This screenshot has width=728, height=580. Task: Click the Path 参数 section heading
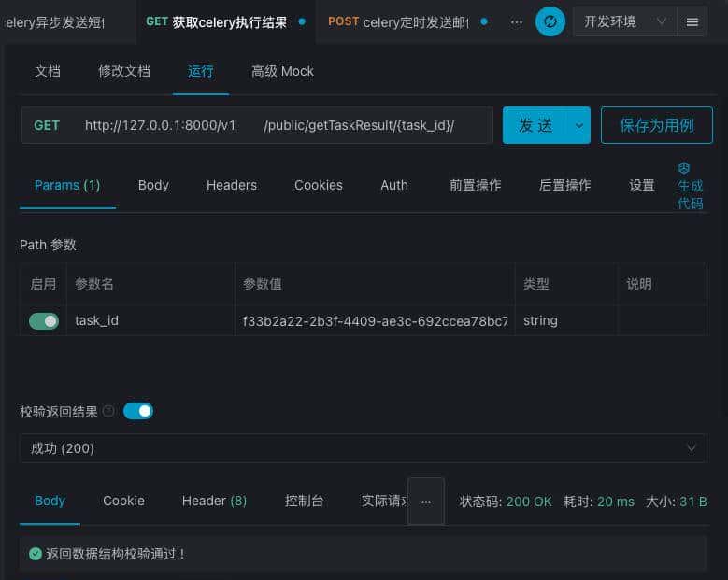coord(48,245)
